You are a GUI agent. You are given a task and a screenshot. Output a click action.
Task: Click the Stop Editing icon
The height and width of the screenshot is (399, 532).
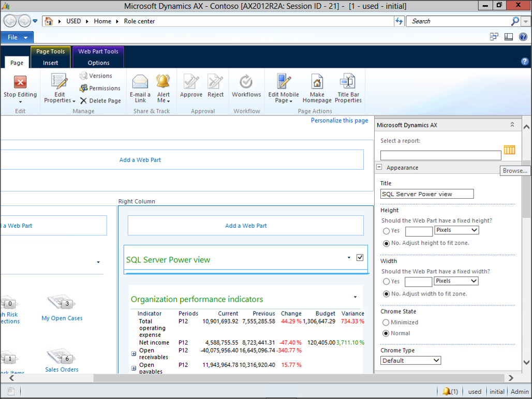pos(20,82)
